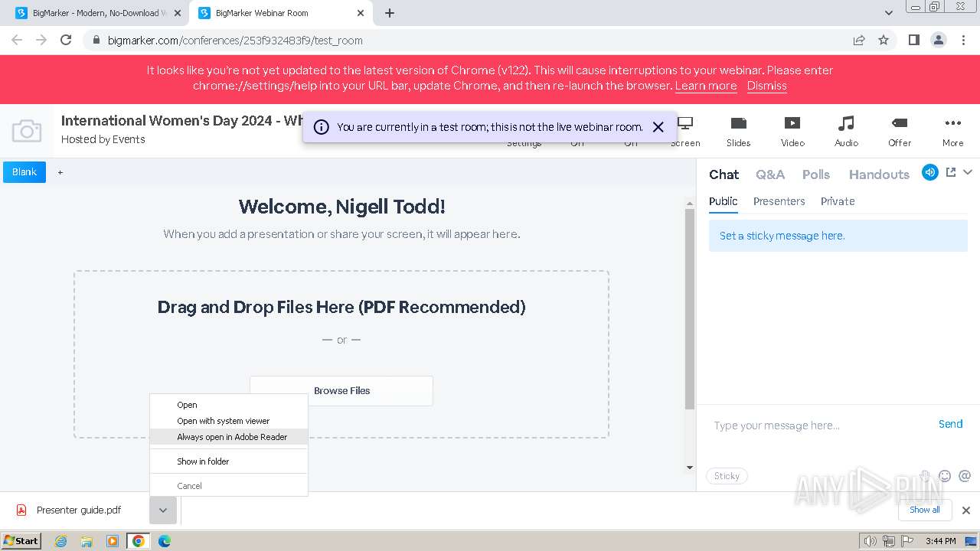The image size is (980, 551).
Task: Open the Chrome three-dot menu
Action: pyautogui.click(x=963, y=40)
